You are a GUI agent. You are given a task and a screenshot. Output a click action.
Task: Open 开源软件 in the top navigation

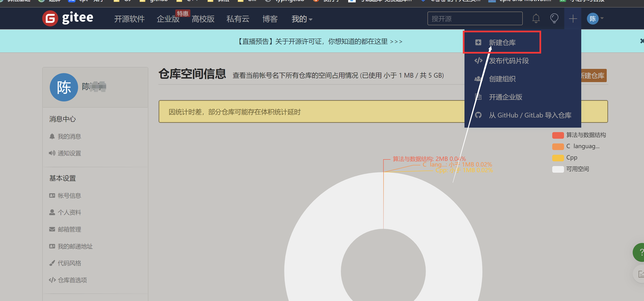point(129,19)
